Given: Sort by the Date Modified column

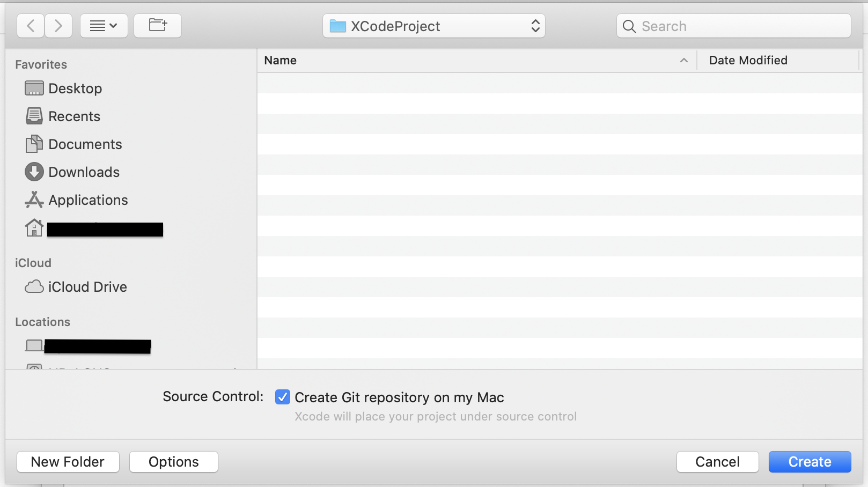Looking at the screenshot, I should point(778,60).
